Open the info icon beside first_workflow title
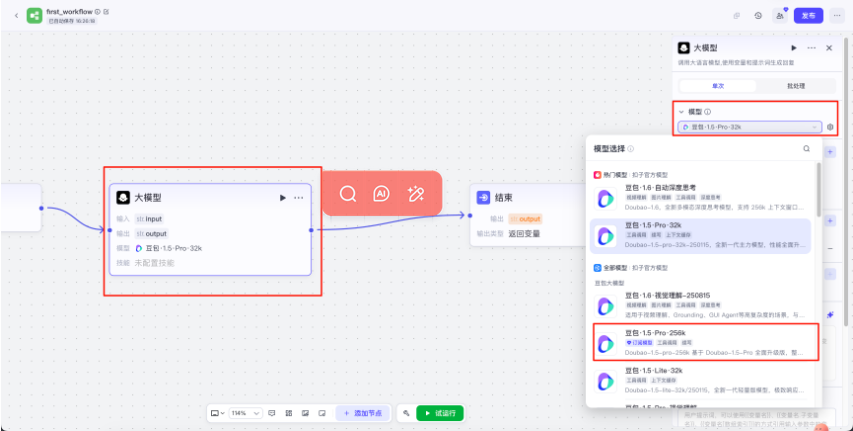 (98, 11)
